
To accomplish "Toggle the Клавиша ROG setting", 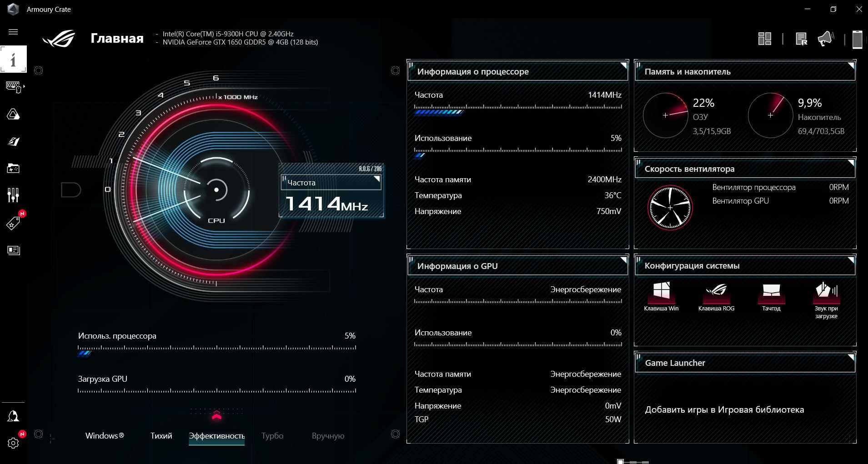I will [x=716, y=296].
